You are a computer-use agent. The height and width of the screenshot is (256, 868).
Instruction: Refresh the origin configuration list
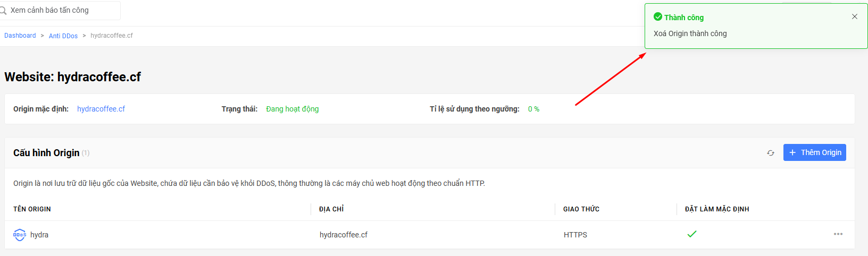tap(771, 153)
